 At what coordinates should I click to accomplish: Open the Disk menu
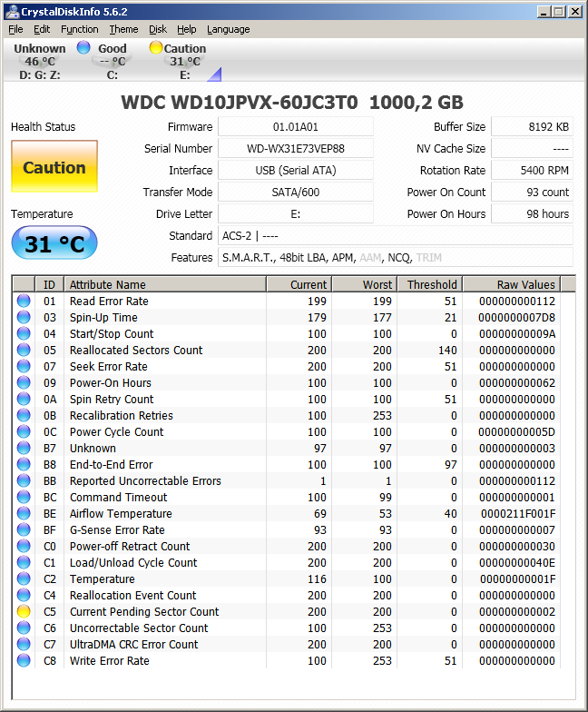[x=158, y=29]
